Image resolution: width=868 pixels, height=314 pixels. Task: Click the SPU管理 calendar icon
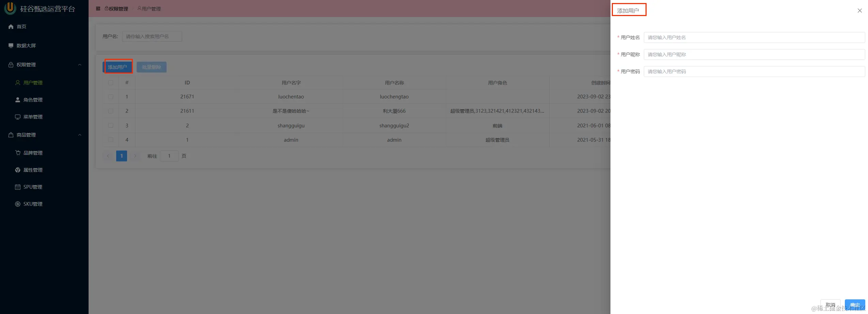[18, 187]
